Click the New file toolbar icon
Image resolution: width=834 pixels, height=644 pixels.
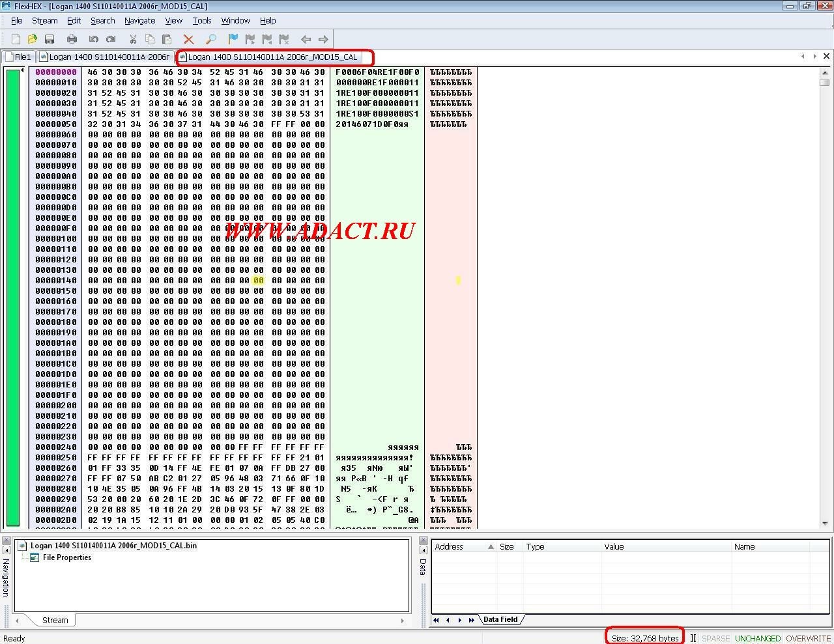point(16,39)
